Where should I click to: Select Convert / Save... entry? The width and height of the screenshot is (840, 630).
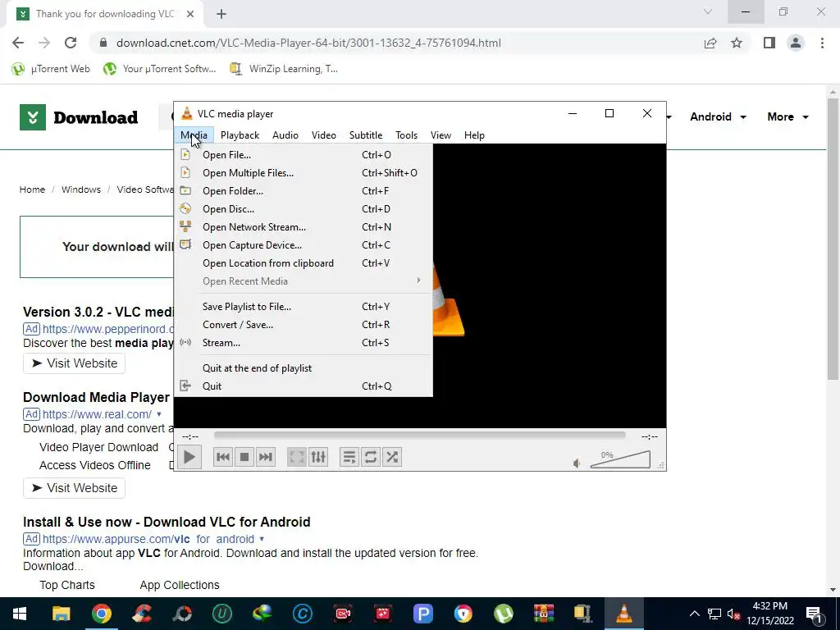[x=304, y=325]
